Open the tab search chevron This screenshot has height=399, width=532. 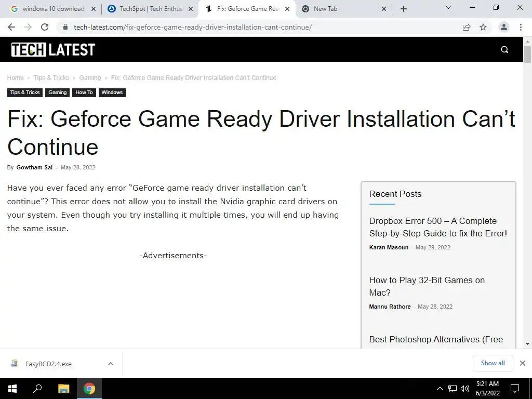point(448,7)
